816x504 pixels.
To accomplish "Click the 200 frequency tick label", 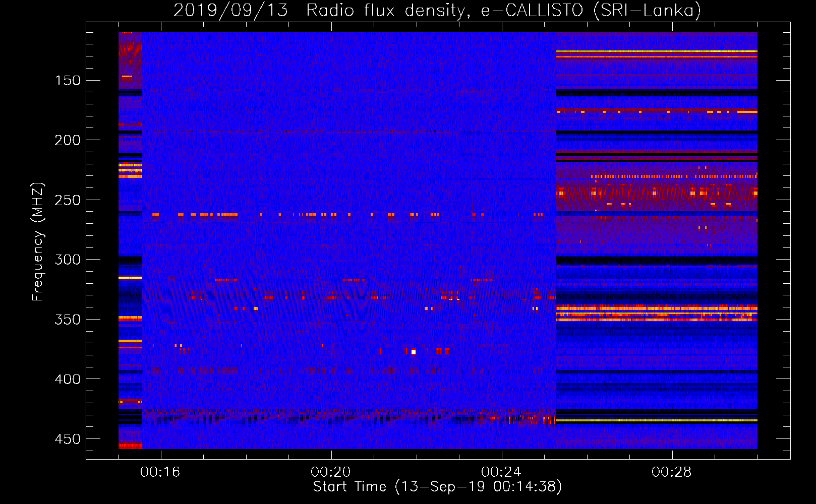I will pos(68,140).
